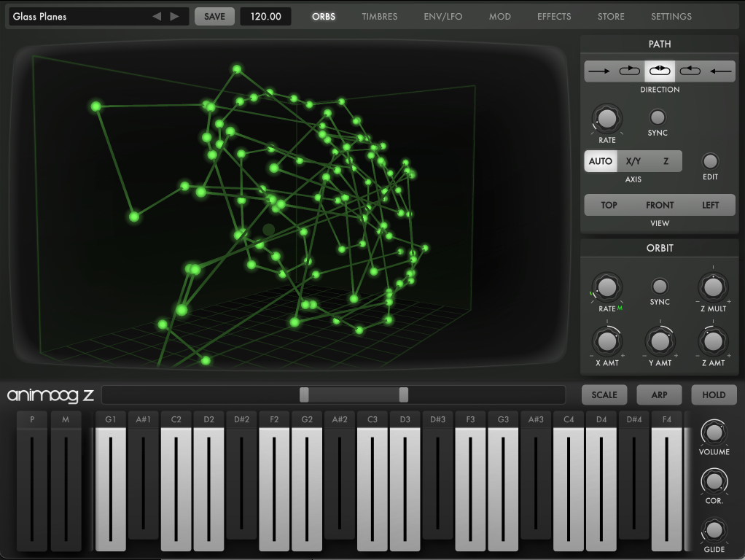Viewport: 745px width, 560px height.
Task: Load the previous preset with left arrow
Action: pos(157,16)
